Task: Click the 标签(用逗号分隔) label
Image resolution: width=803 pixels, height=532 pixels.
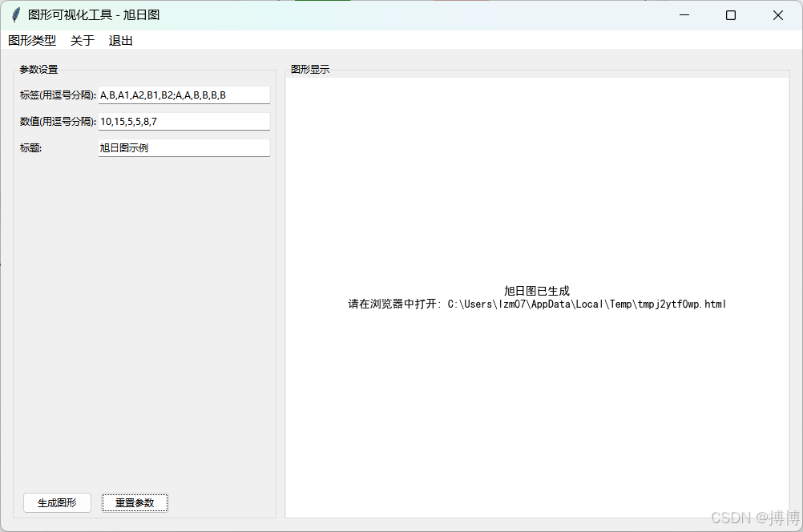Action: pyautogui.click(x=58, y=95)
